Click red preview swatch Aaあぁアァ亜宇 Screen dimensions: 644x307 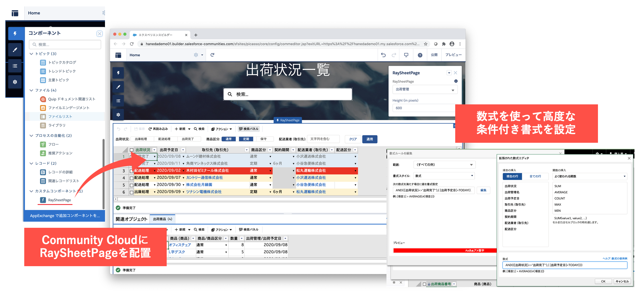[445, 251]
